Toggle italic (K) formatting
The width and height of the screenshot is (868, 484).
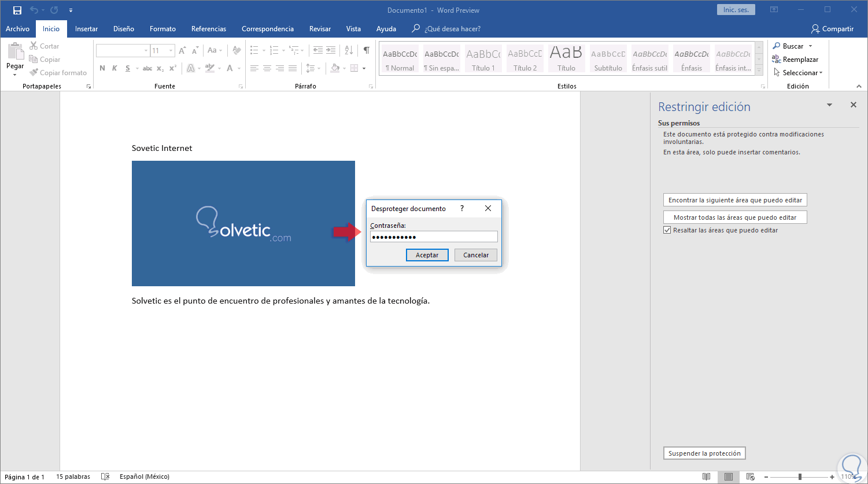pyautogui.click(x=114, y=68)
